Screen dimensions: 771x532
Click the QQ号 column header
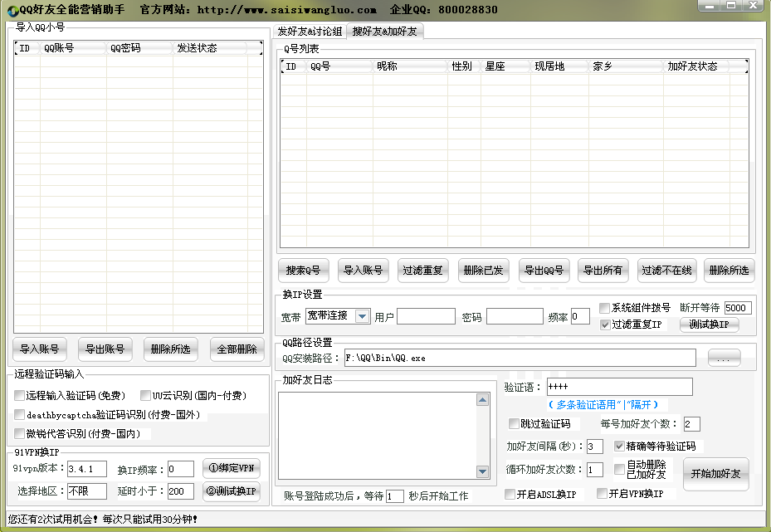click(339, 66)
